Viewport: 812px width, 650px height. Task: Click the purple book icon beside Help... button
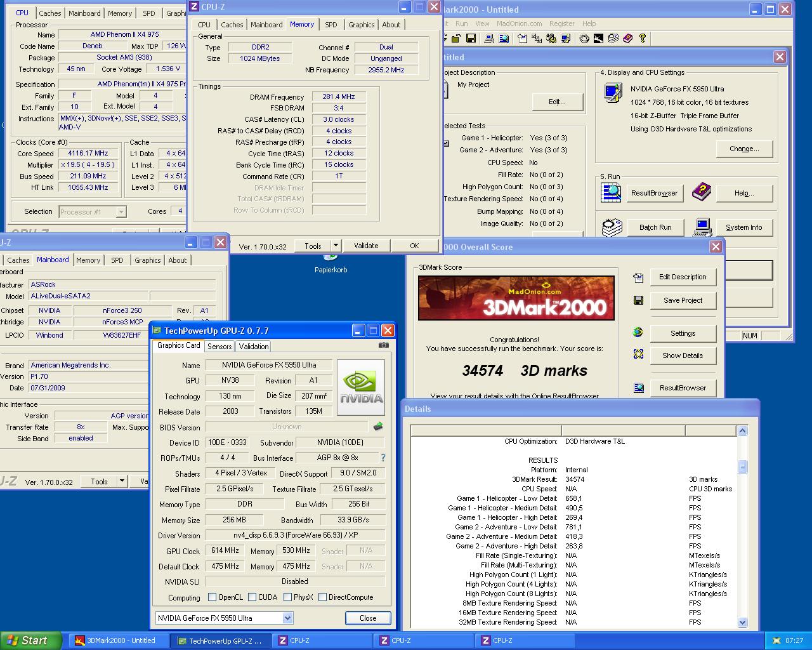tap(701, 192)
